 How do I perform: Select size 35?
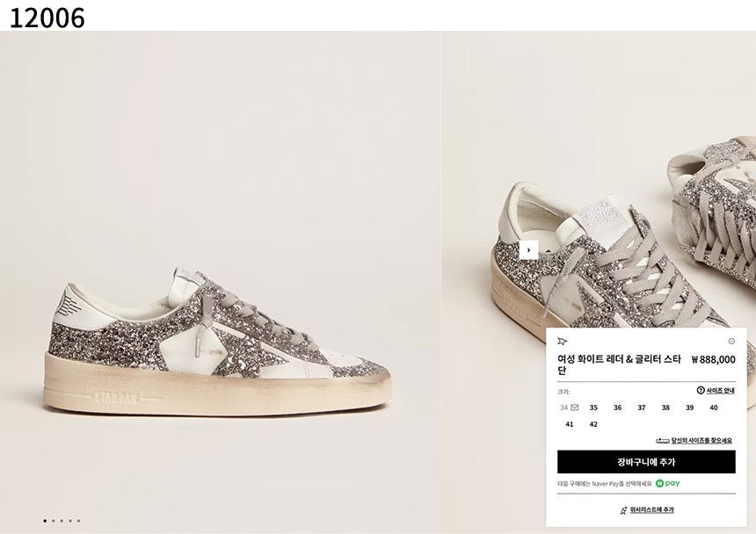coord(593,408)
